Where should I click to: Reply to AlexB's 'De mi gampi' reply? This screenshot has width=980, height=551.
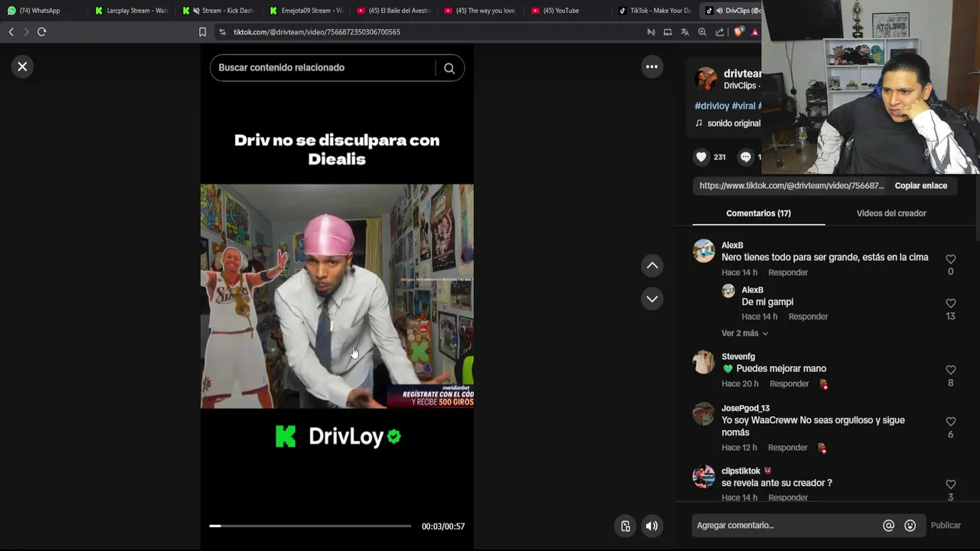808,317
